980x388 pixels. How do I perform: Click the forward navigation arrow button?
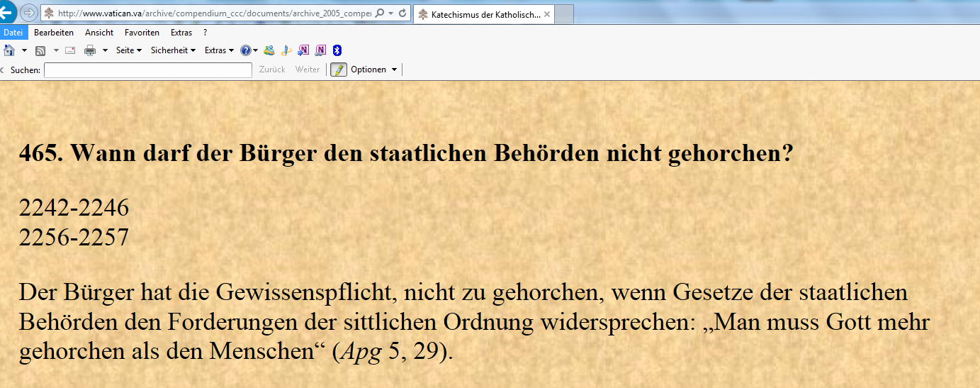[x=28, y=13]
